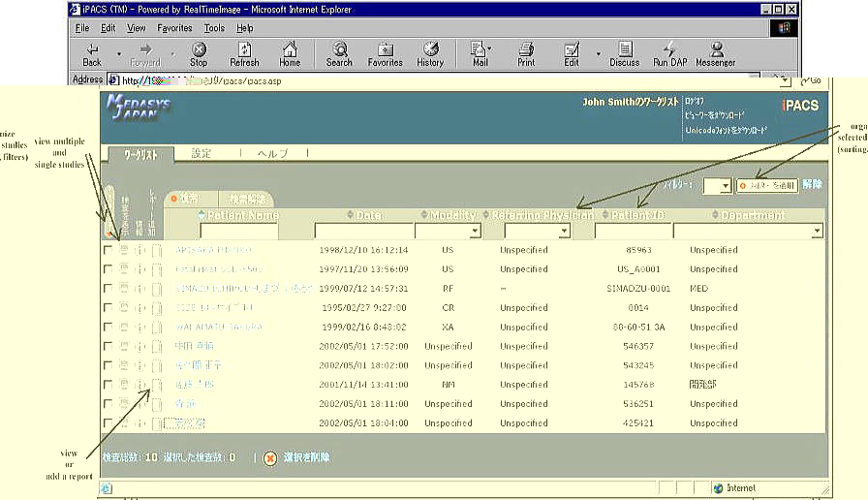Tick the checkbox for patient ID 425421

click(108, 423)
